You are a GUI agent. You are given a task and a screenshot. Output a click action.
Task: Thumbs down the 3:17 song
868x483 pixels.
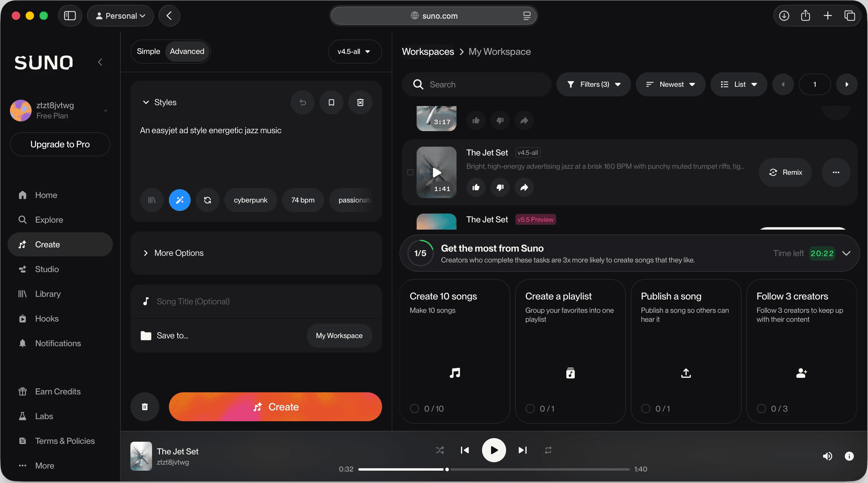pyautogui.click(x=500, y=121)
